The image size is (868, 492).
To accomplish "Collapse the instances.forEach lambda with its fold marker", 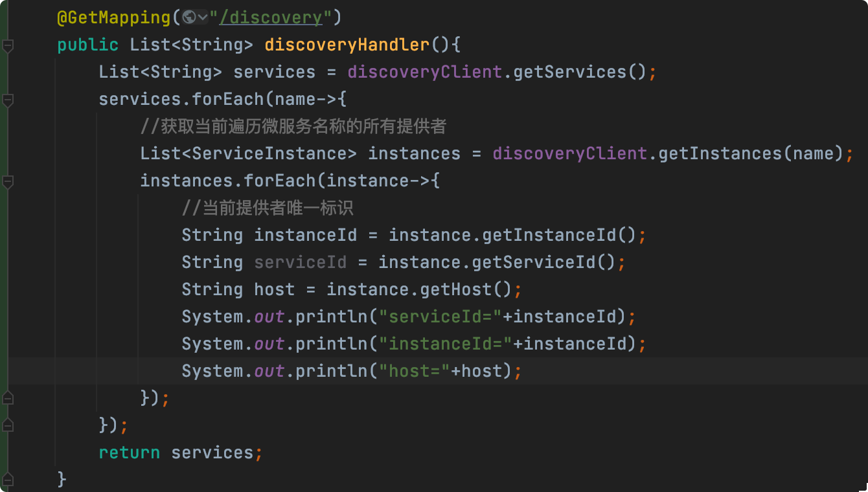I will click(7, 182).
